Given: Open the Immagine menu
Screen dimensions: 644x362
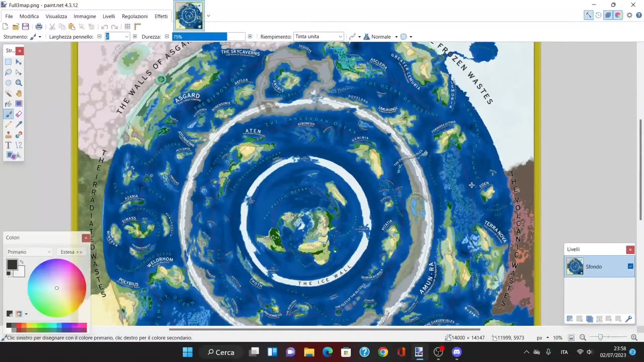Looking at the screenshot, I should (85, 16).
